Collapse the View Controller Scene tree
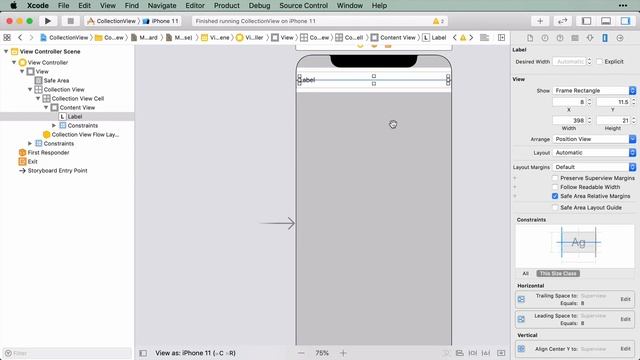640x360 pixels. (x=6, y=51)
